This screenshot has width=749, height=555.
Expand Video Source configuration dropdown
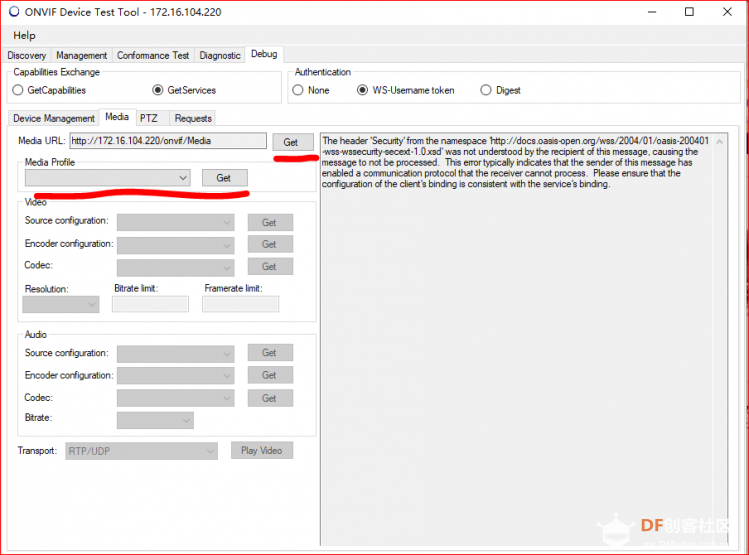(x=176, y=222)
